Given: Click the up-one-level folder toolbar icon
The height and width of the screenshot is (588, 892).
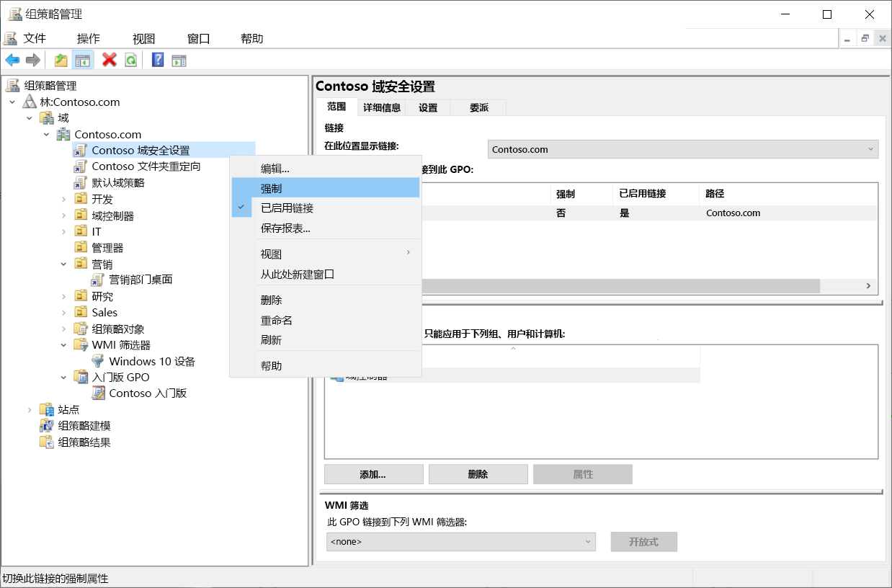Looking at the screenshot, I should (x=61, y=60).
